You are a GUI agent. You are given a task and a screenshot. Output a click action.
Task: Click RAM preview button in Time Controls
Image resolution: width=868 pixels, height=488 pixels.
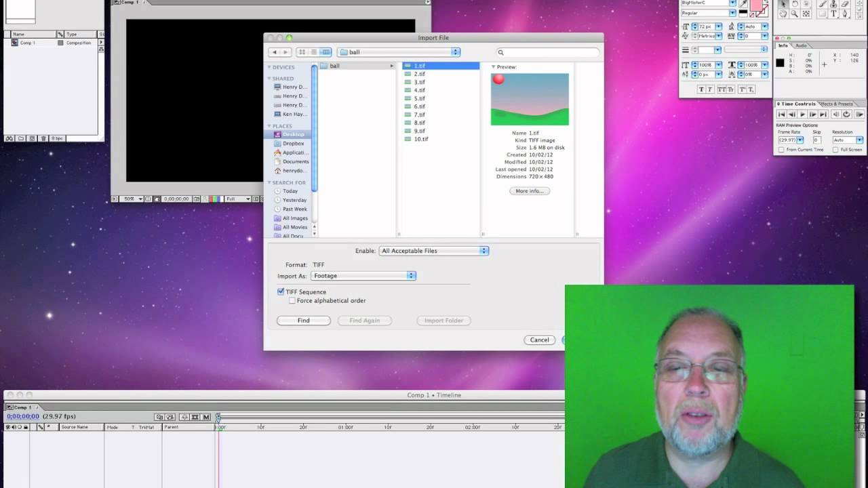coord(859,114)
